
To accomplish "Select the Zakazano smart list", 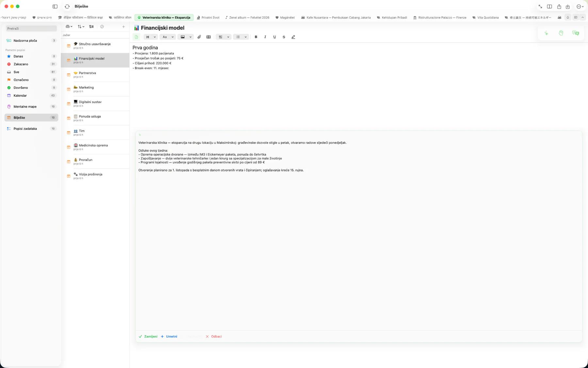I will pyautogui.click(x=31, y=64).
